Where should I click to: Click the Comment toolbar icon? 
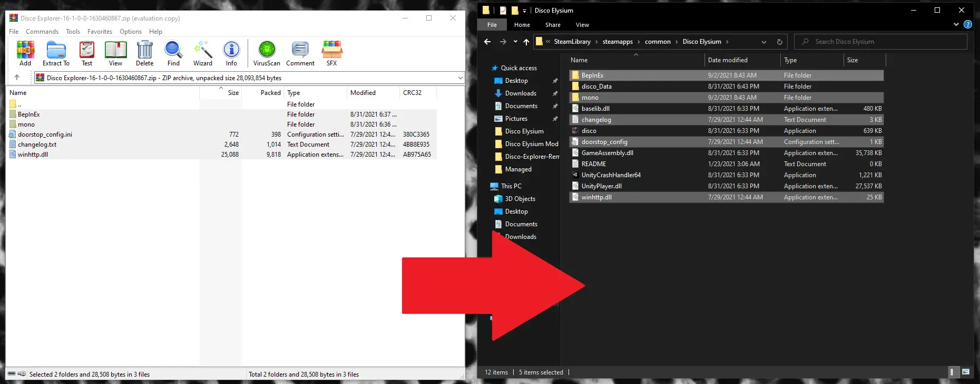coord(300,53)
